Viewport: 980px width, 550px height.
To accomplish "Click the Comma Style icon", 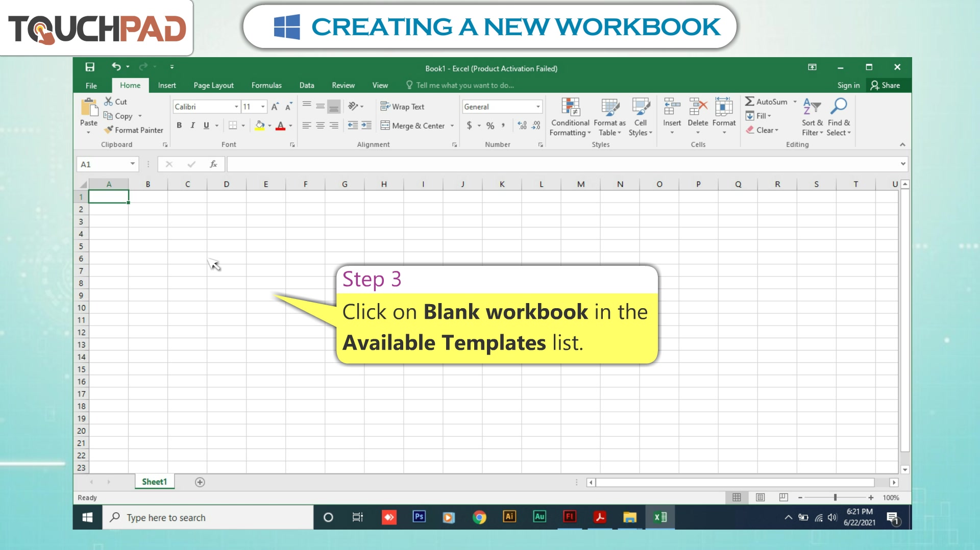I will 503,126.
